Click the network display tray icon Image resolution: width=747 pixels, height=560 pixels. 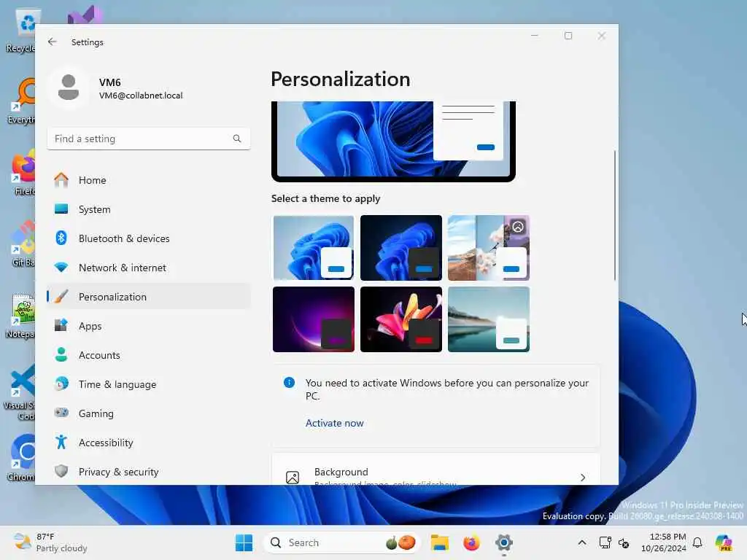[605, 542]
